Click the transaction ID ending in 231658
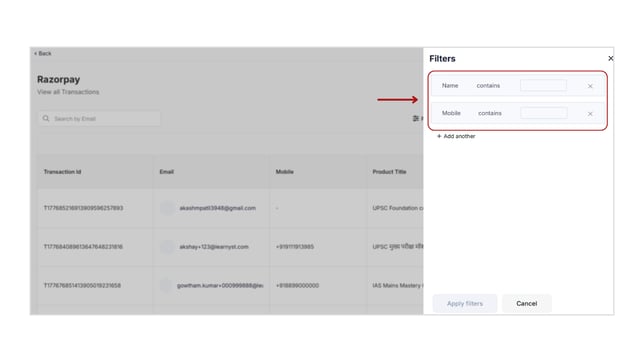644x362 pixels. [x=82, y=285]
